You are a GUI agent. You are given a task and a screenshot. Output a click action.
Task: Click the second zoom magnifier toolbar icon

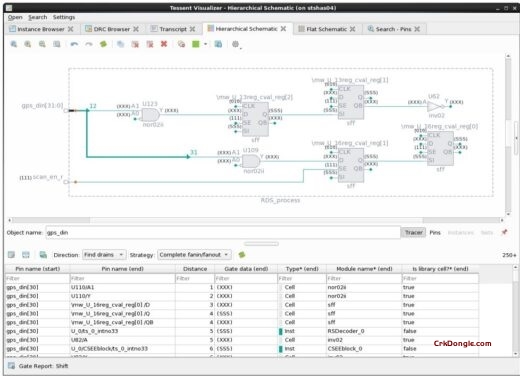click(x=28, y=44)
